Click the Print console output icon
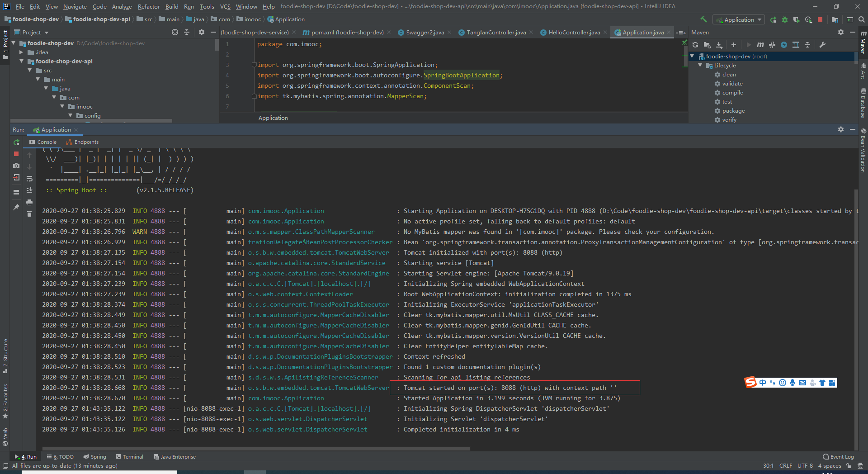 click(29, 202)
